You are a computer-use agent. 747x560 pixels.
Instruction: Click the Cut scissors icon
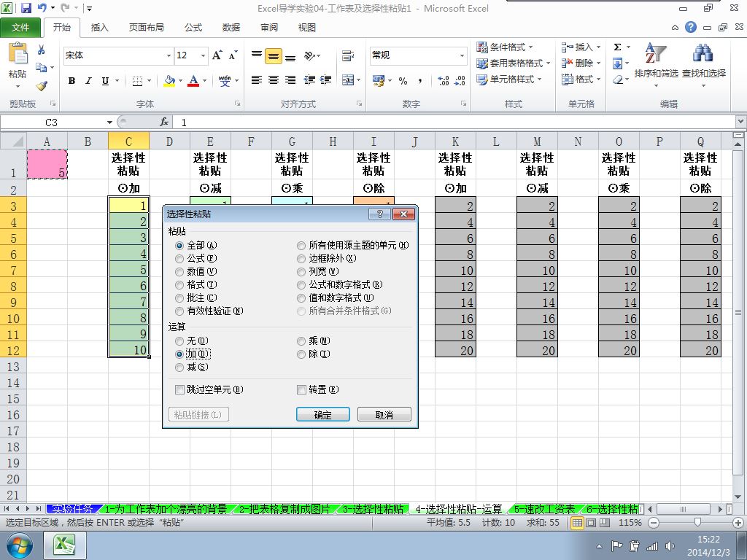[42, 50]
